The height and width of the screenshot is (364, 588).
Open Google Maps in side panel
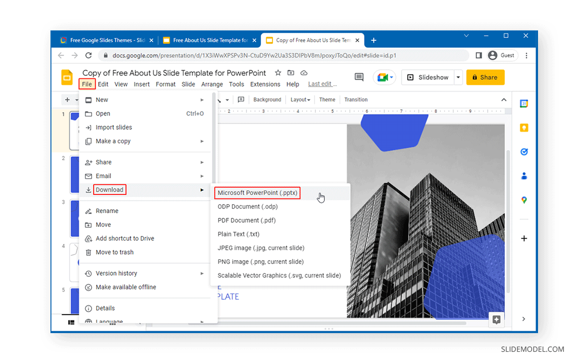click(524, 200)
